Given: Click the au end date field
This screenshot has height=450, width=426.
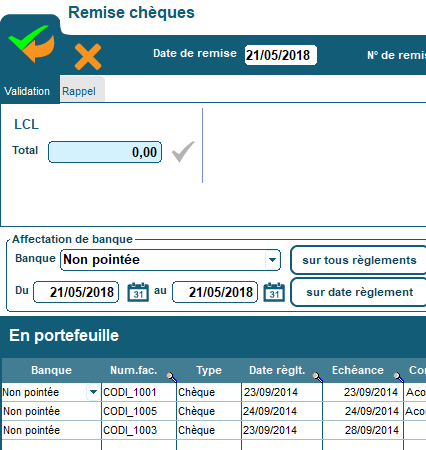Looking at the screenshot, I should tap(215, 292).
